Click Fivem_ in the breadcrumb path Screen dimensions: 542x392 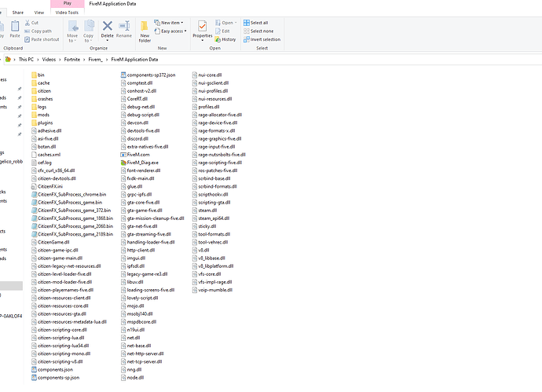pyautogui.click(x=95, y=60)
